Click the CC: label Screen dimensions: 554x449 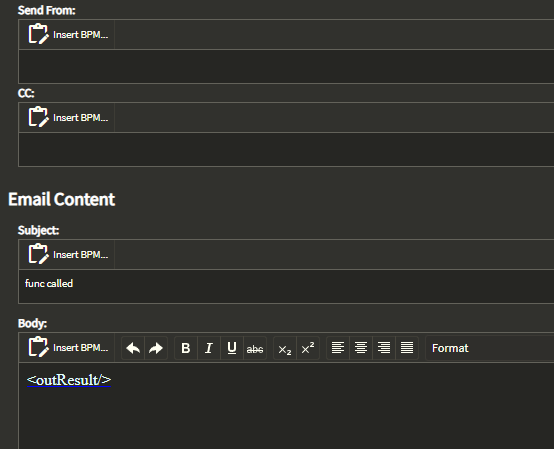point(26,93)
